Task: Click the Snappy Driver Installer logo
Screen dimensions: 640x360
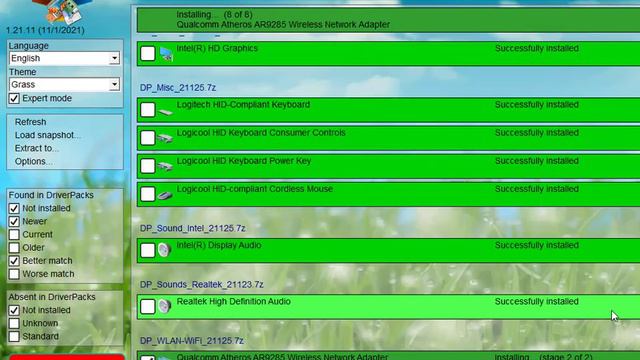Action: 62,11
